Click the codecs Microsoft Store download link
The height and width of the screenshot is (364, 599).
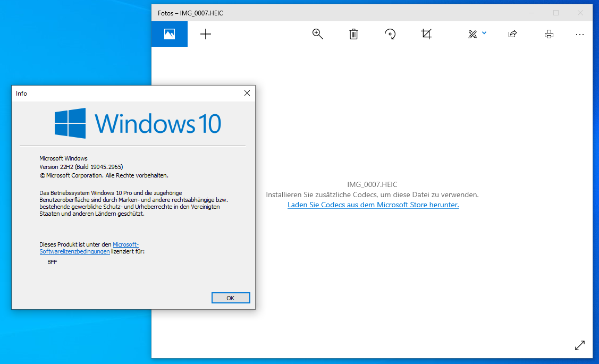373,205
